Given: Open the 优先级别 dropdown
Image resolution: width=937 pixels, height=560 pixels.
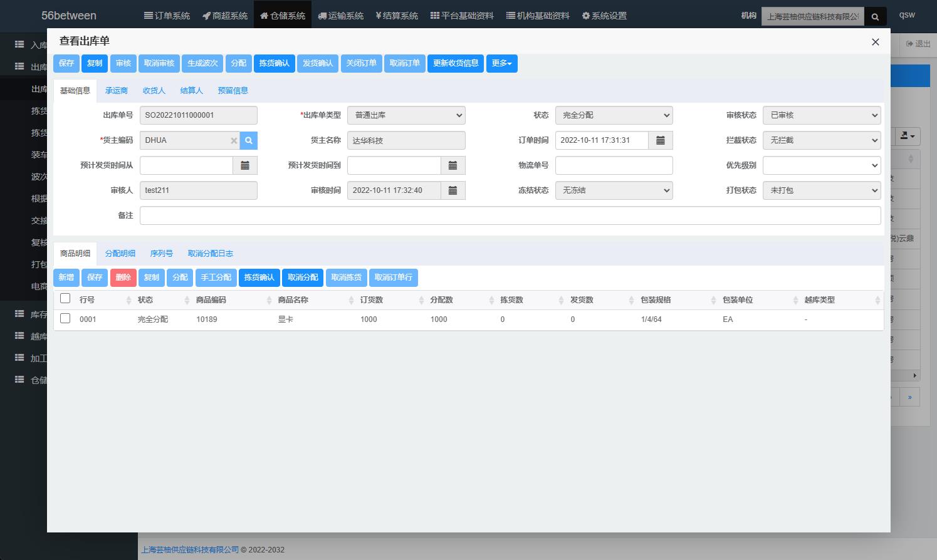Looking at the screenshot, I should (x=822, y=165).
